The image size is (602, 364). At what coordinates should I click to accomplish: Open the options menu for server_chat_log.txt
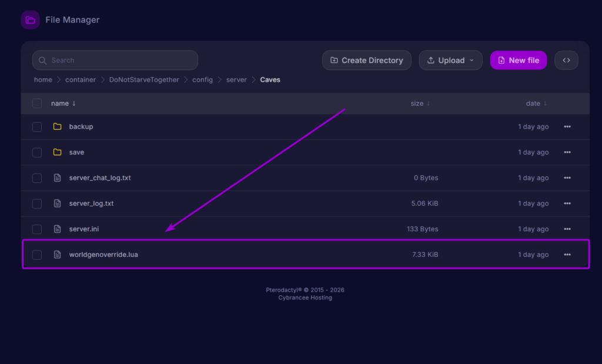coord(567,178)
